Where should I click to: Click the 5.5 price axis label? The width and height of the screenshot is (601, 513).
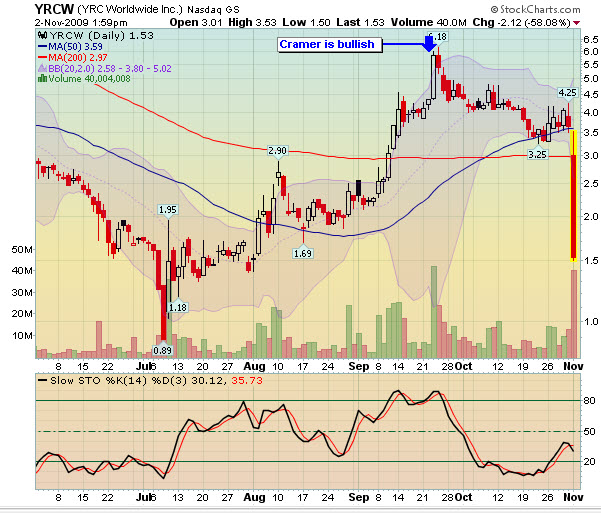pyautogui.click(x=591, y=65)
